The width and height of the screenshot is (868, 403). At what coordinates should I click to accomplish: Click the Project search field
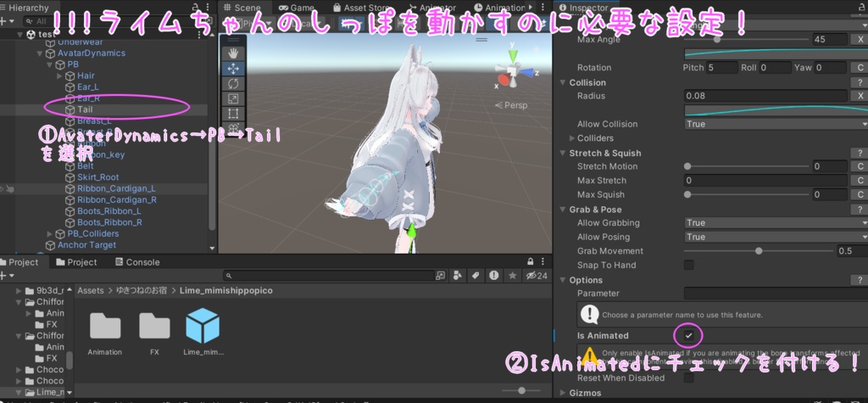click(329, 276)
